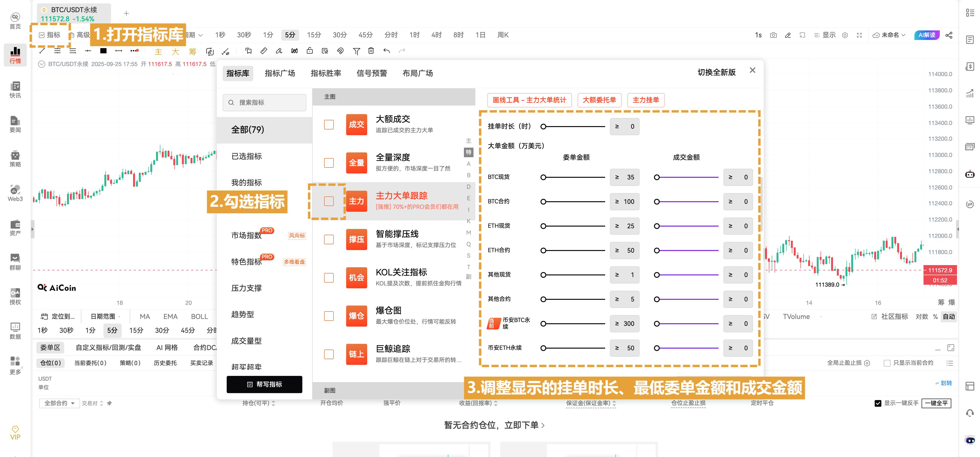980x457 pixels.
Task: Expand the 日期范围 dropdown
Action: click(103, 316)
